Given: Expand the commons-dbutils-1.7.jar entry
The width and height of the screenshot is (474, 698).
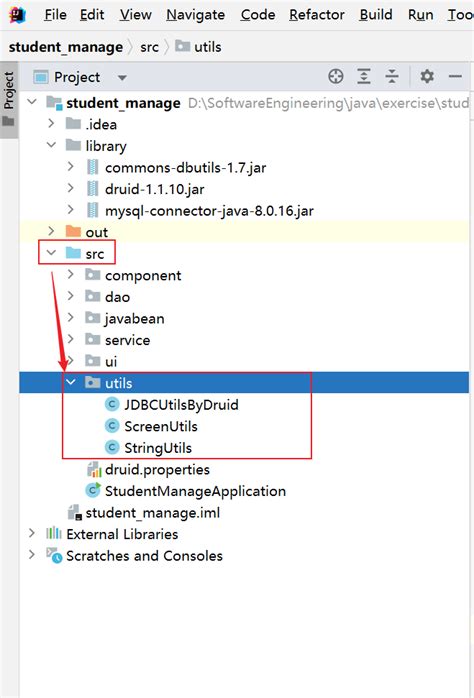Looking at the screenshot, I should (70, 166).
